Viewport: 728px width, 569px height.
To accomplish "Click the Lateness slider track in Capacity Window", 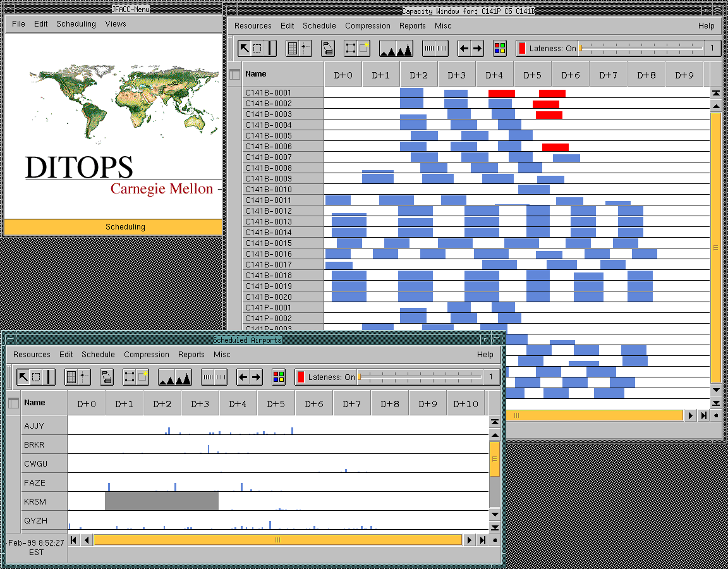I will click(x=641, y=48).
